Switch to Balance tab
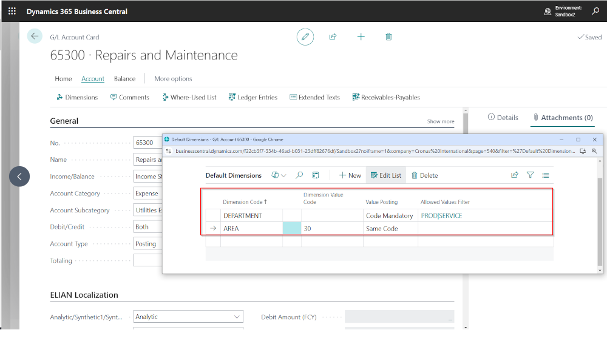Viewport: 607px width, 364px height. click(124, 78)
